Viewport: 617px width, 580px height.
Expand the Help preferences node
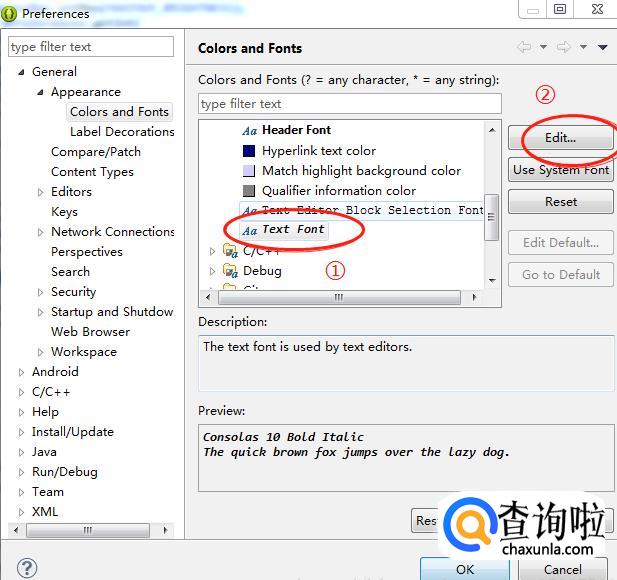pyautogui.click(x=21, y=412)
